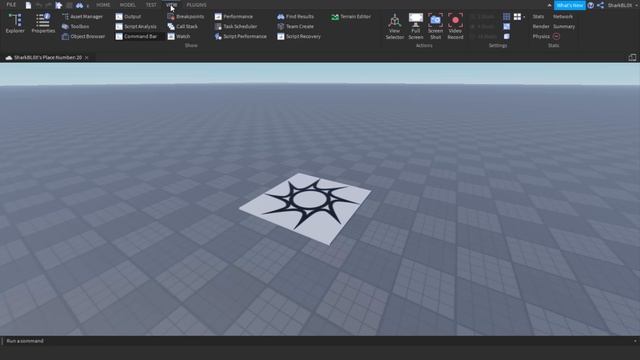Click the Render stats button
The image size is (640, 360).
[541, 27]
